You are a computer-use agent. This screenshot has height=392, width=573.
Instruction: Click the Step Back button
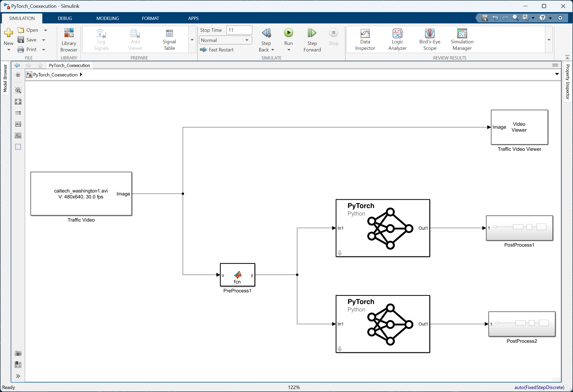coord(266,33)
